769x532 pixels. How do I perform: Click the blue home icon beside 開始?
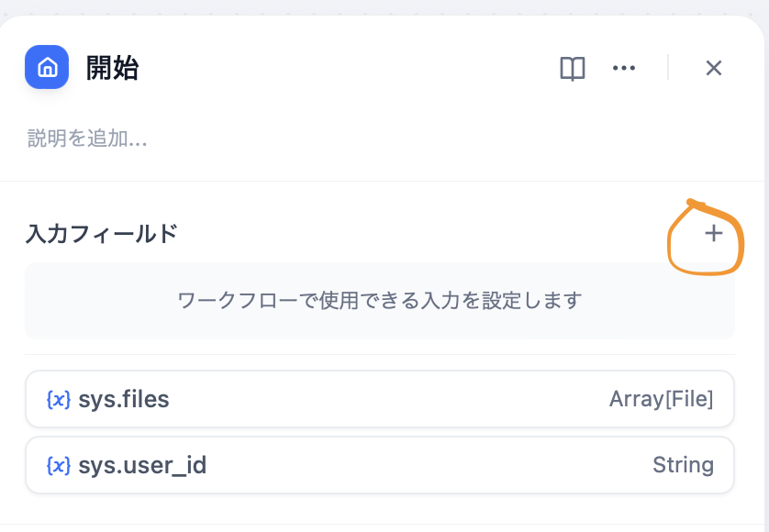pos(47,67)
